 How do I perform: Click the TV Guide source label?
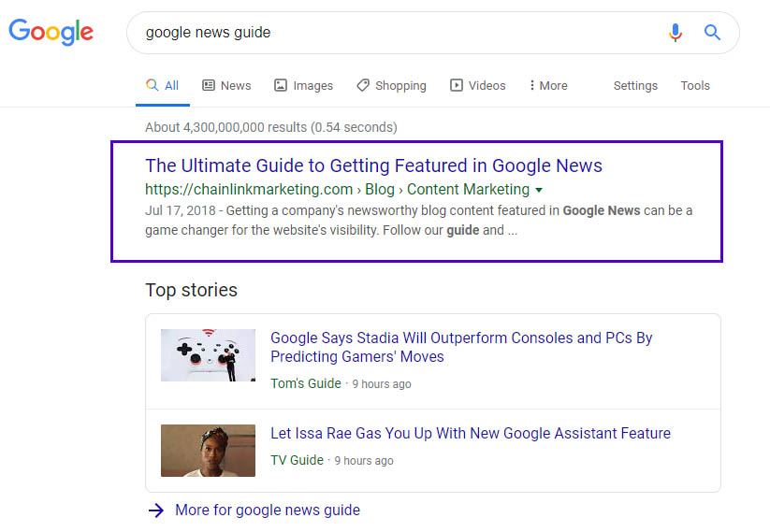pos(298,460)
